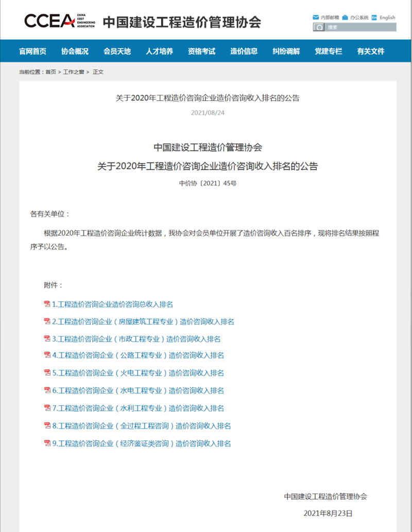Image resolution: width=412 pixels, height=532 pixels.
Task: Open 党建专栏 menu item
Action: click(x=328, y=51)
